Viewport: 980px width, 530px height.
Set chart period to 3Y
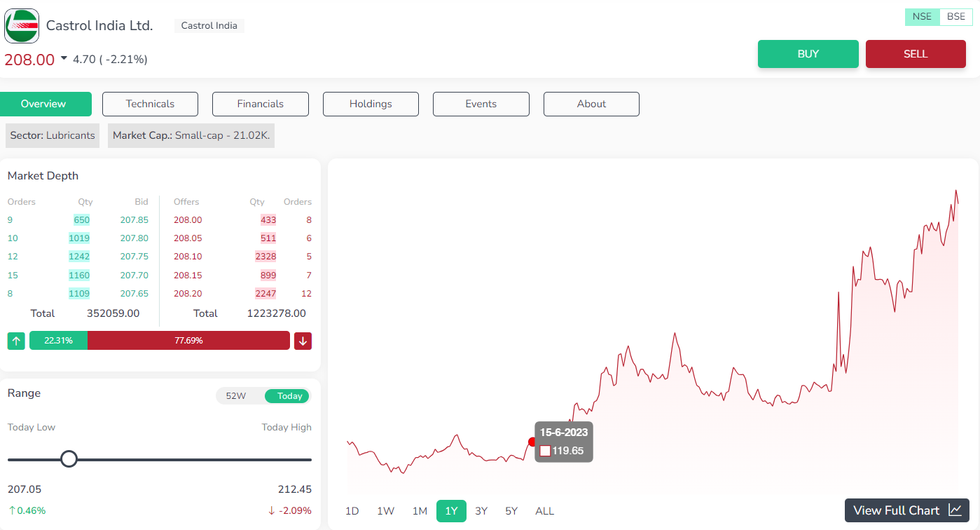tap(481, 511)
